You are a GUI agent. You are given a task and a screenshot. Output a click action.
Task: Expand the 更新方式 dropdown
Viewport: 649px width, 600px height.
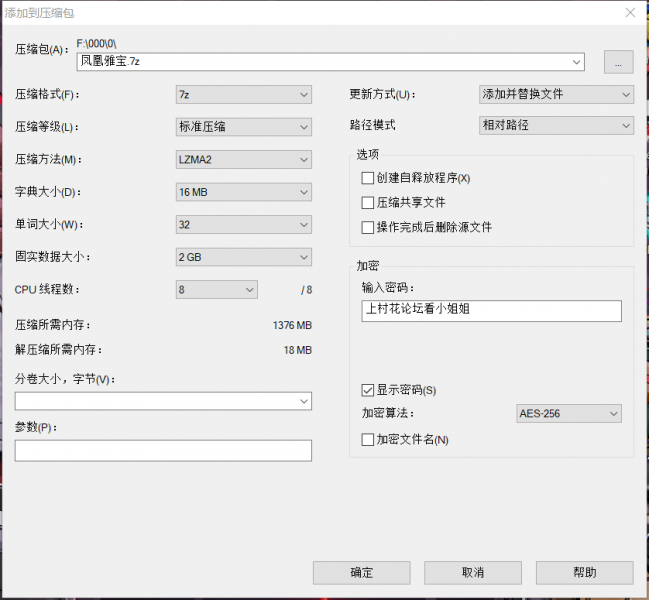tap(557, 95)
